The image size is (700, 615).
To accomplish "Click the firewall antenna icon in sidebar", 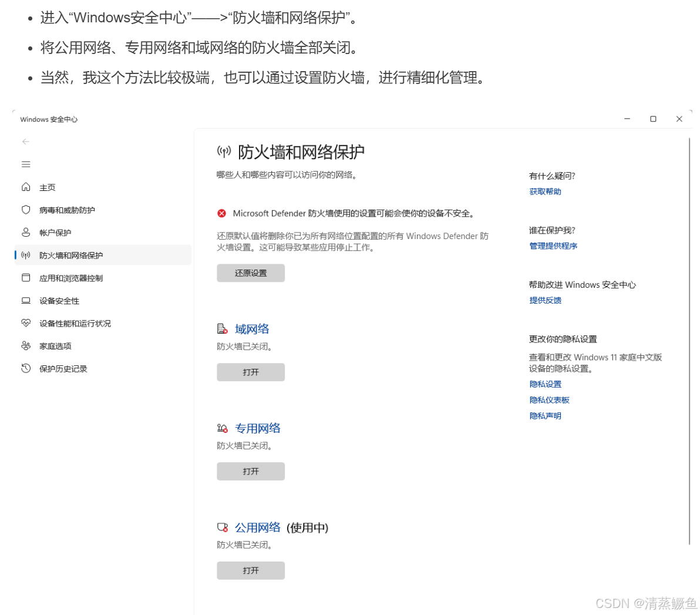I will [26, 255].
